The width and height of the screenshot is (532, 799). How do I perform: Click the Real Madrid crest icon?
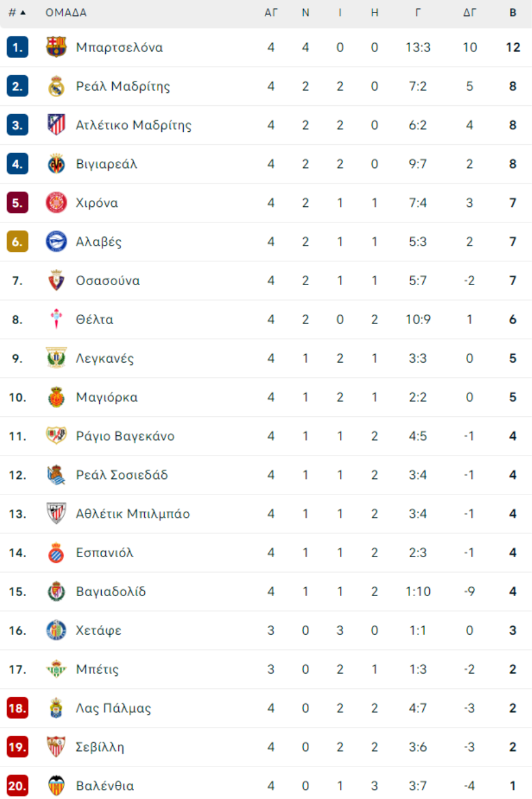(x=56, y=86)
